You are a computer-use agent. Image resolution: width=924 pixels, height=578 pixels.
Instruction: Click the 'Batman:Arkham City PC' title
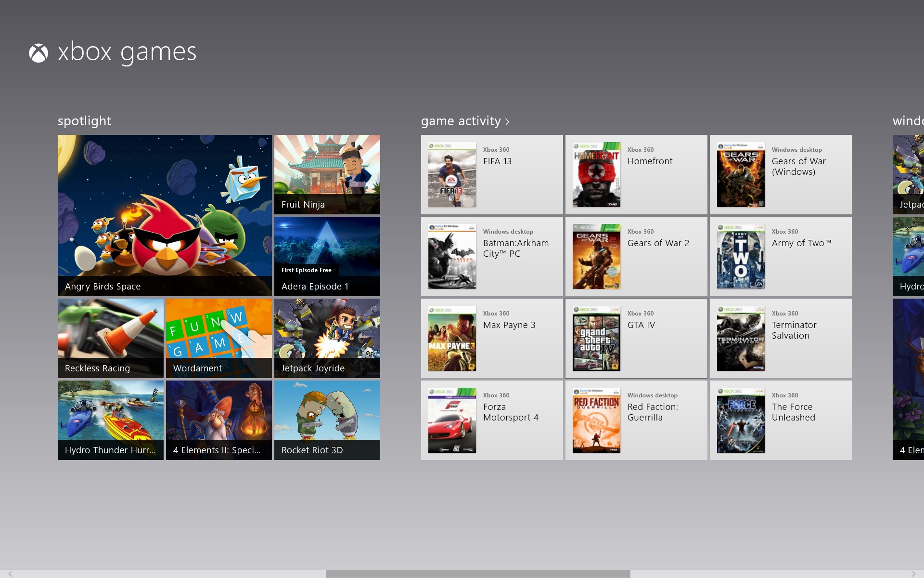516,249
